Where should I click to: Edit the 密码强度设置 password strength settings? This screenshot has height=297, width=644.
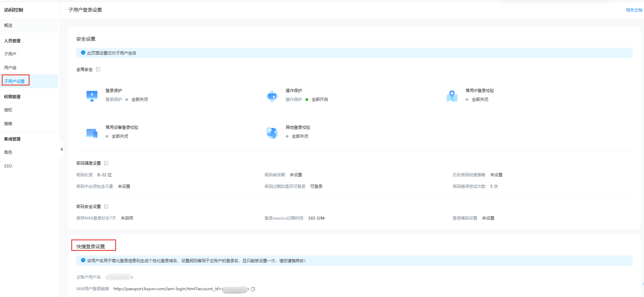[x=106, y=163]
